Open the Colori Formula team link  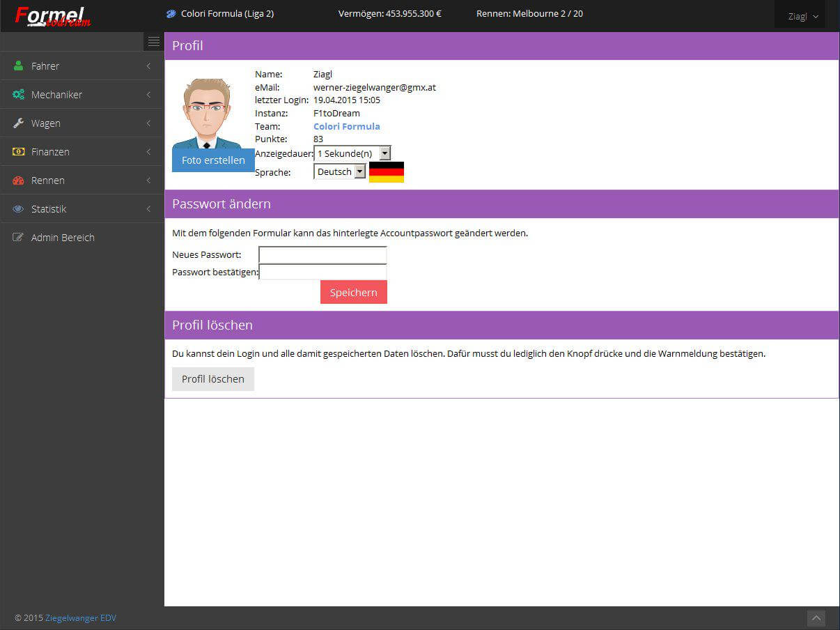[347, 126]
